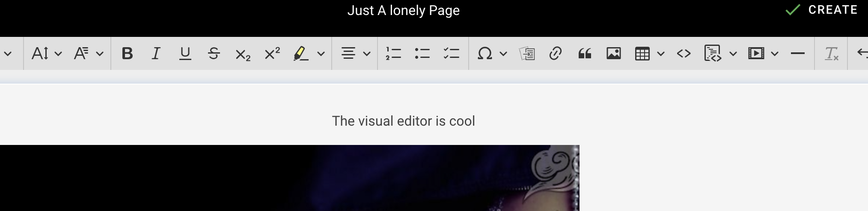Apply yellow highlight marker
Viewport: 868px width, 211px height.
pos(301,54)
